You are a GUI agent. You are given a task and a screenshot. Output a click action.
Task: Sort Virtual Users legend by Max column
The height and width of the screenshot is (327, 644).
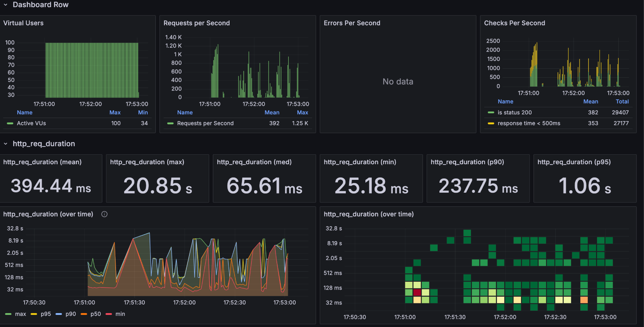click(x=115, y=112)
